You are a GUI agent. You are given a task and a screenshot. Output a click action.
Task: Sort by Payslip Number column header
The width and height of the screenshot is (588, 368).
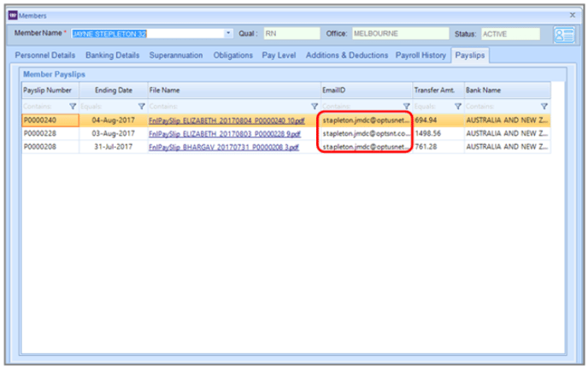50,91
